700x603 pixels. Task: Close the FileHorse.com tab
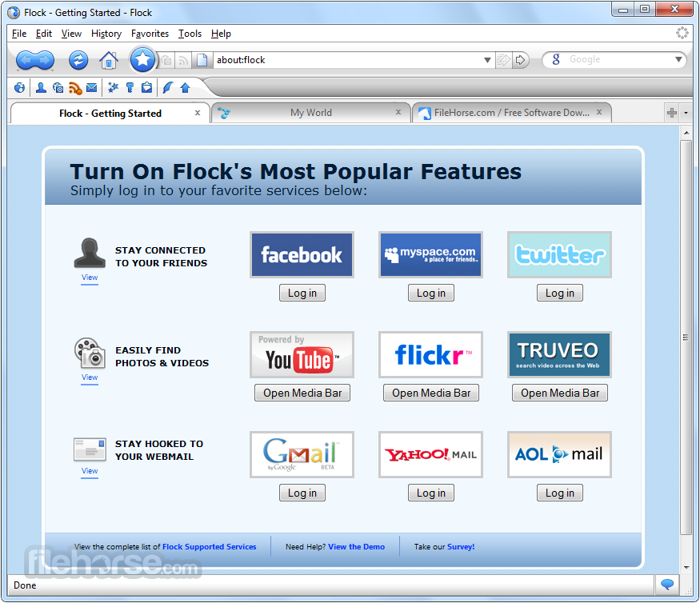[599, 112]
